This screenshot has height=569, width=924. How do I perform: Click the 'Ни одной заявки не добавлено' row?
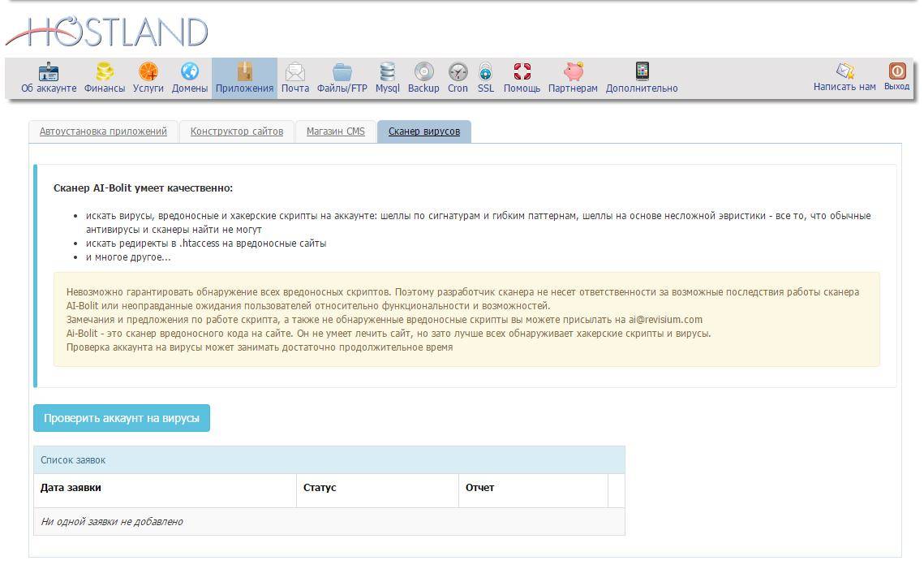point(329,522)
